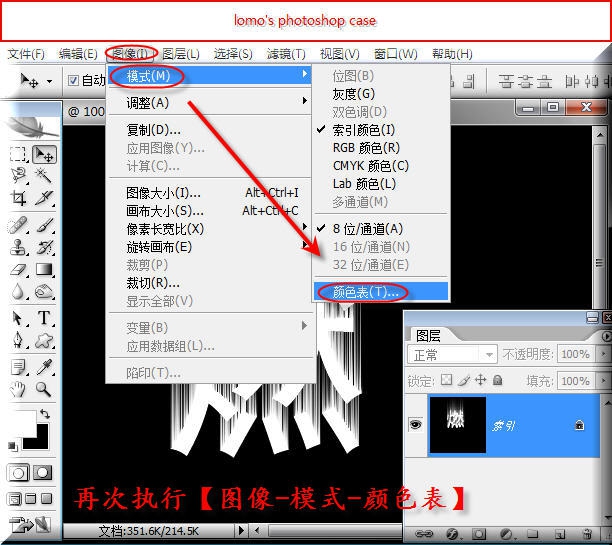This screenshot has height=545, width=612.
Task: Choose 颜色表(T)... from mode submenu
Action: [x=381, y=292]
